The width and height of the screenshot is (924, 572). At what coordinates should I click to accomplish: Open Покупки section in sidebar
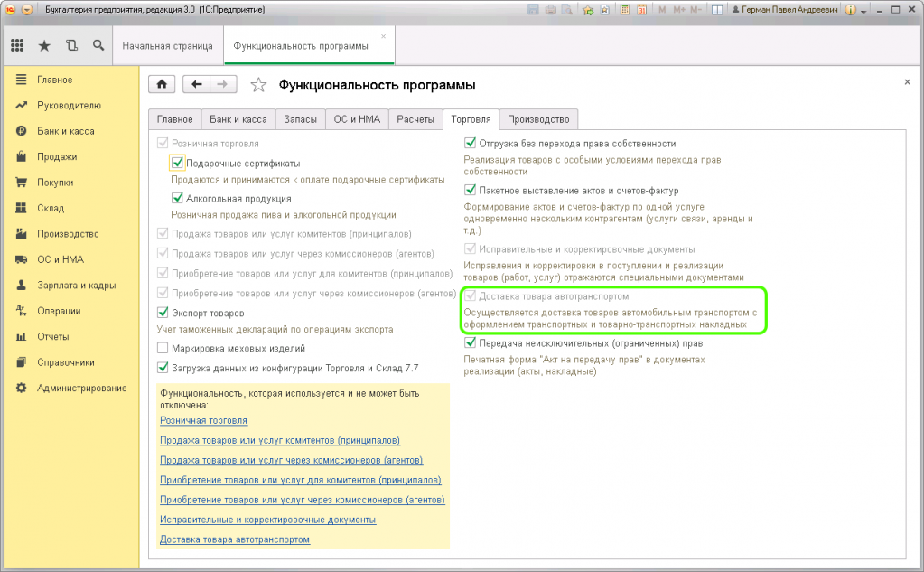[x=55, y=183]
